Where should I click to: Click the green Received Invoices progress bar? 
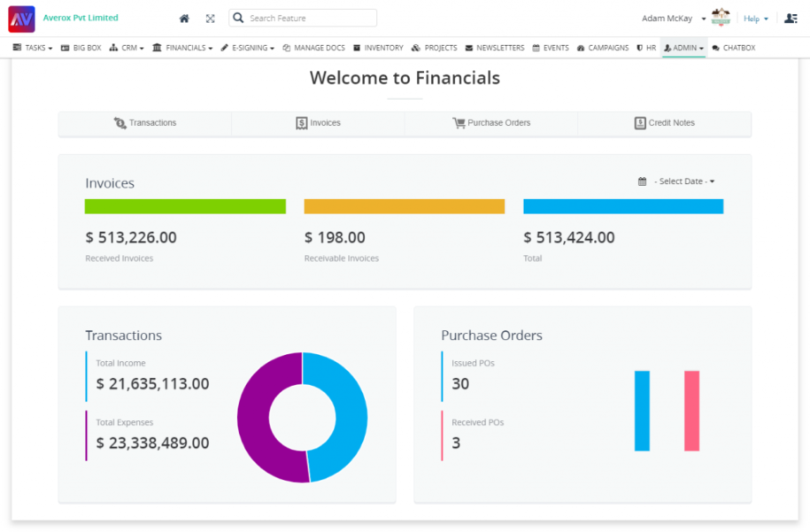tap(184, 205)
